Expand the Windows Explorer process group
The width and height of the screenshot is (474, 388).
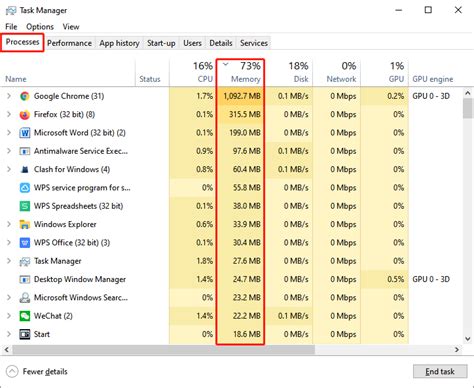coord(9,225)
